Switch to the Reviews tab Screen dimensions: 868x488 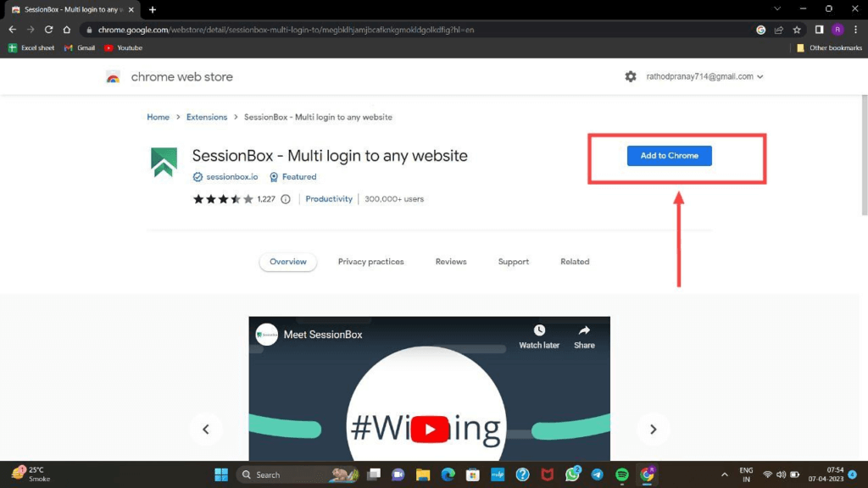[x=451, y=262]
